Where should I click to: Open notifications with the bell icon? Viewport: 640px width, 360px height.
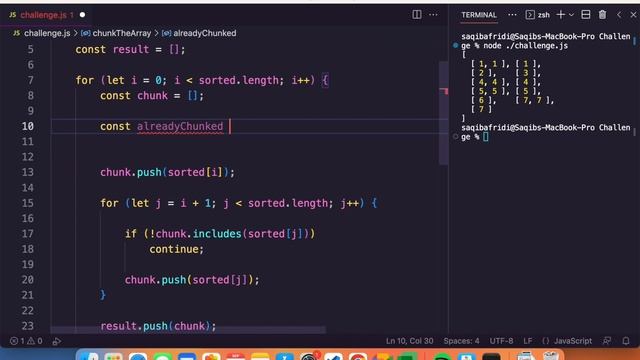coord(626,341)
